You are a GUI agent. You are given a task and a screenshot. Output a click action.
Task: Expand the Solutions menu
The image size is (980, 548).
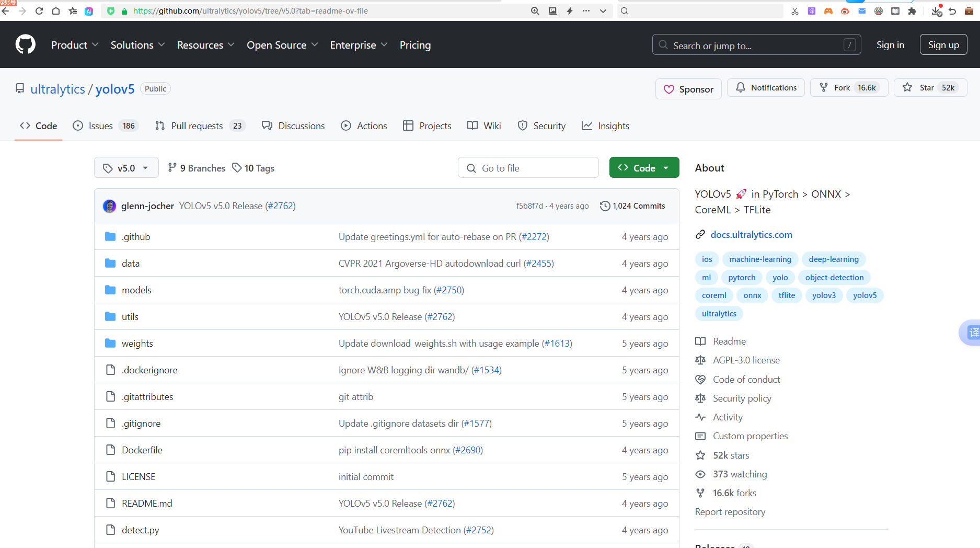(137, 45)
